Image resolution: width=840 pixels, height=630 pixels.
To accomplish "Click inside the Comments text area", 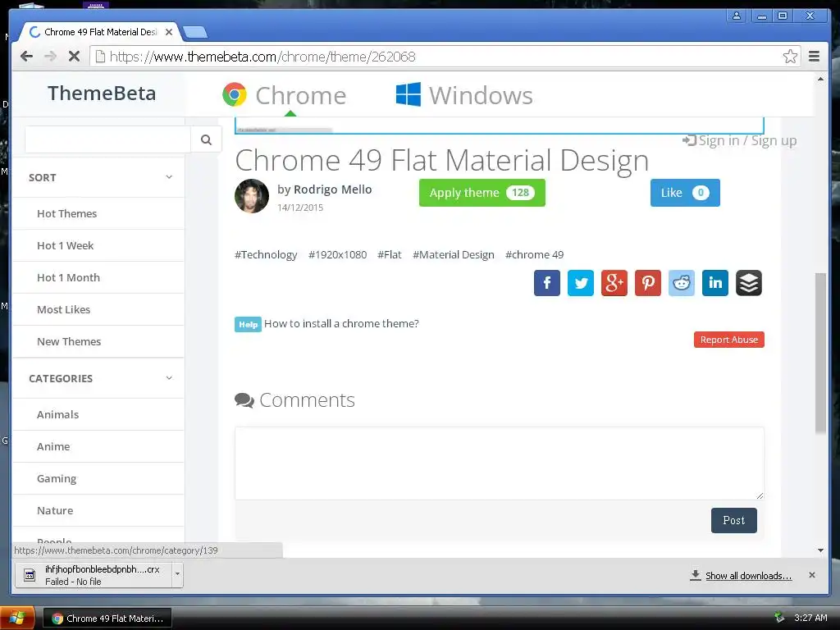I will 500,463.
